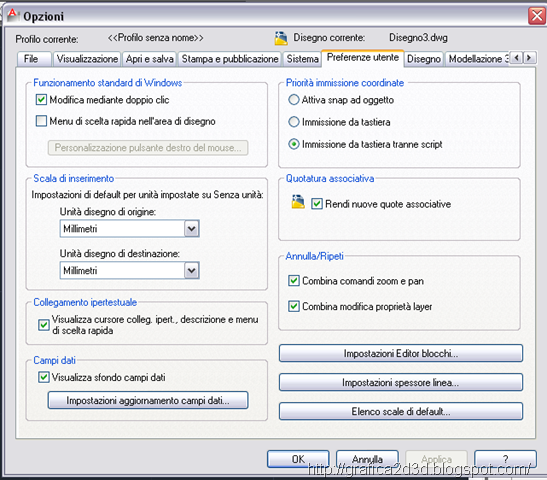Enable Menu di scelta rapida nell'area di disegno
Screen dimensions: 547x480
pyautogui.click(x=41, y=121)
